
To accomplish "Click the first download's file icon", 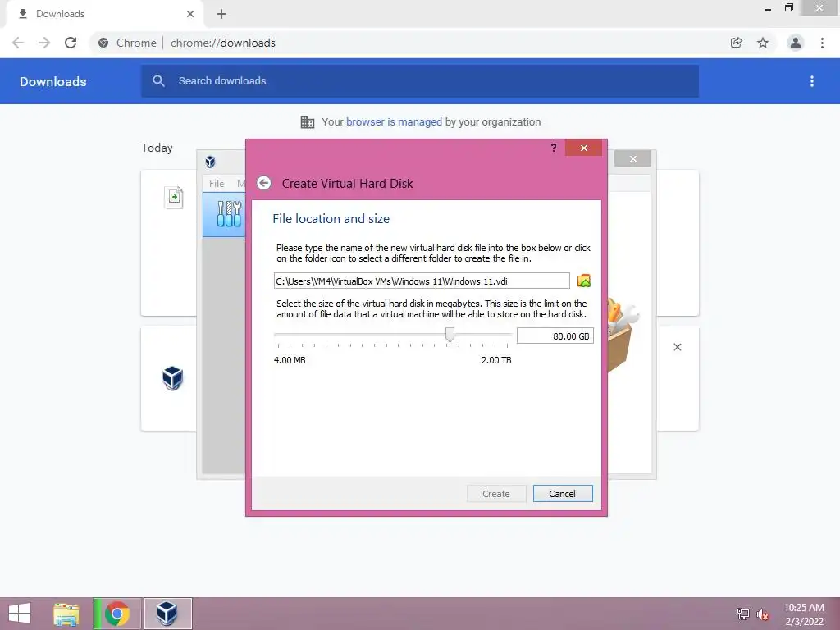I will click(174, 197).
